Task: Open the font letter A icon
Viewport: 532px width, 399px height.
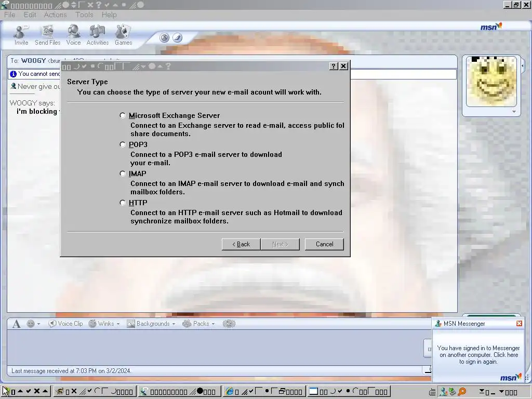Action: pyautogui.click(x=16, y=324)
